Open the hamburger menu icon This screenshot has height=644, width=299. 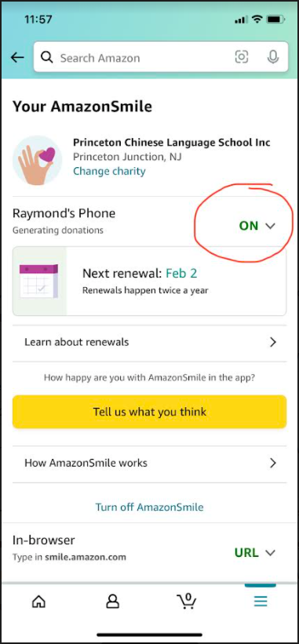pos(261,602)
